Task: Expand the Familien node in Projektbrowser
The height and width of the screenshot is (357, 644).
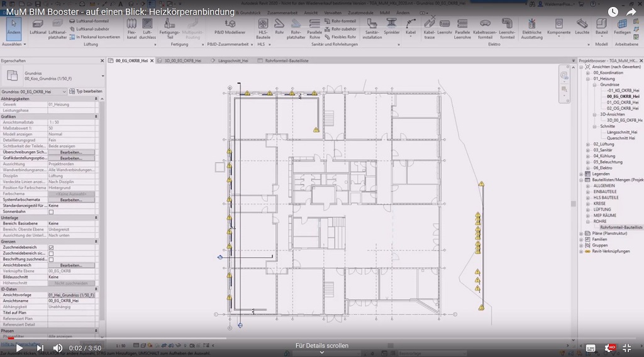Action: click(x=582, y=239)
